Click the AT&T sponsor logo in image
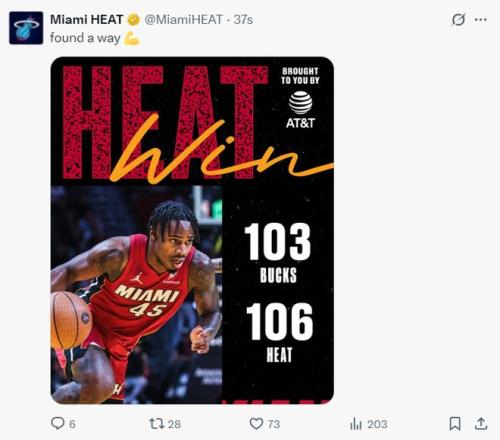The image size is (500, 440). coord(300,110)
